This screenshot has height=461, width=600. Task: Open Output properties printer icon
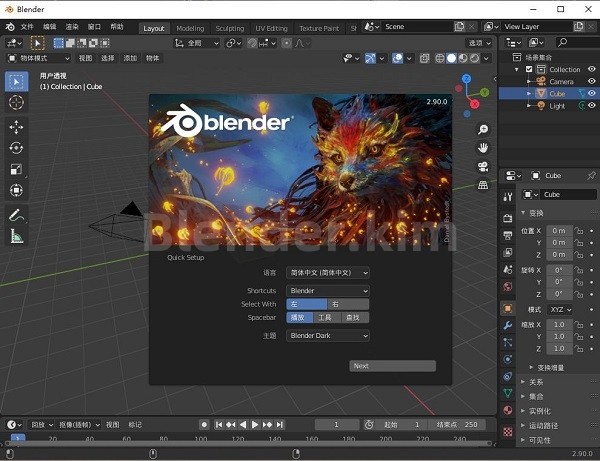[508, 235]
